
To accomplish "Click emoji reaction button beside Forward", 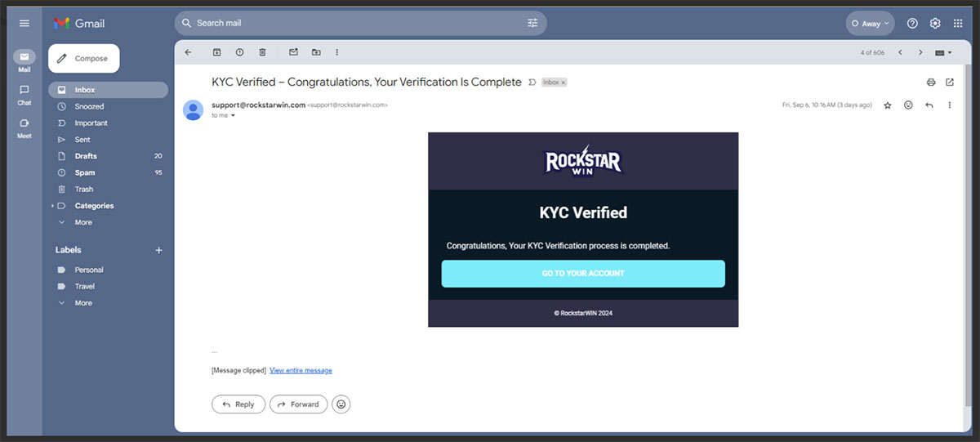I will (x=341, y=404).
